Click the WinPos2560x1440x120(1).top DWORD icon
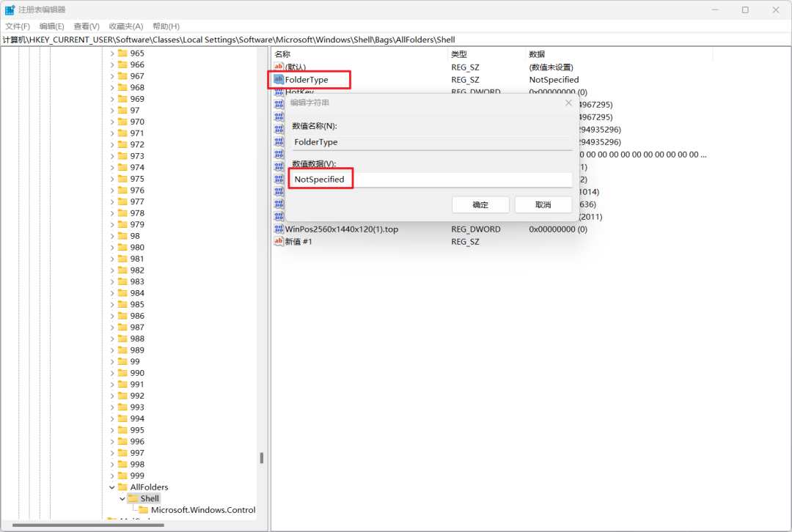The image size is (792, 532). coord(279,229)
